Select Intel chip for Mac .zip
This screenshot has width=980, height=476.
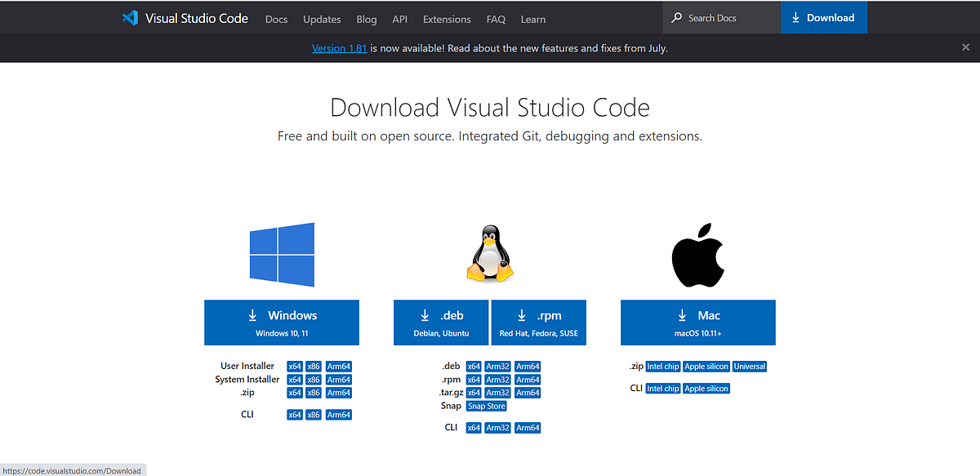(662, 367)
